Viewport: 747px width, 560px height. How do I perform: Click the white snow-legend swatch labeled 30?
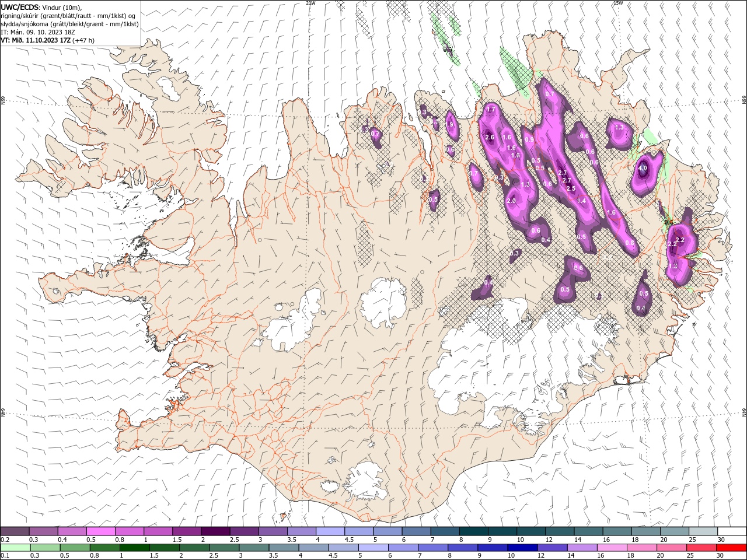[x=732, y=531]
